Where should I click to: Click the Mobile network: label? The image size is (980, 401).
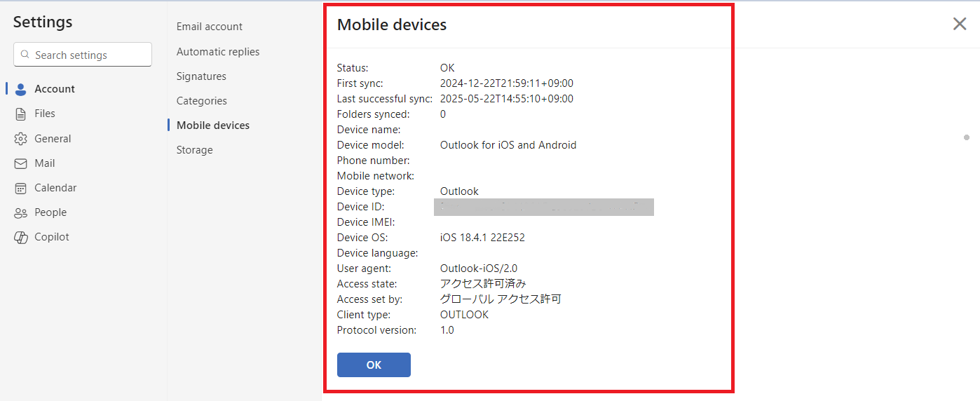376,176
